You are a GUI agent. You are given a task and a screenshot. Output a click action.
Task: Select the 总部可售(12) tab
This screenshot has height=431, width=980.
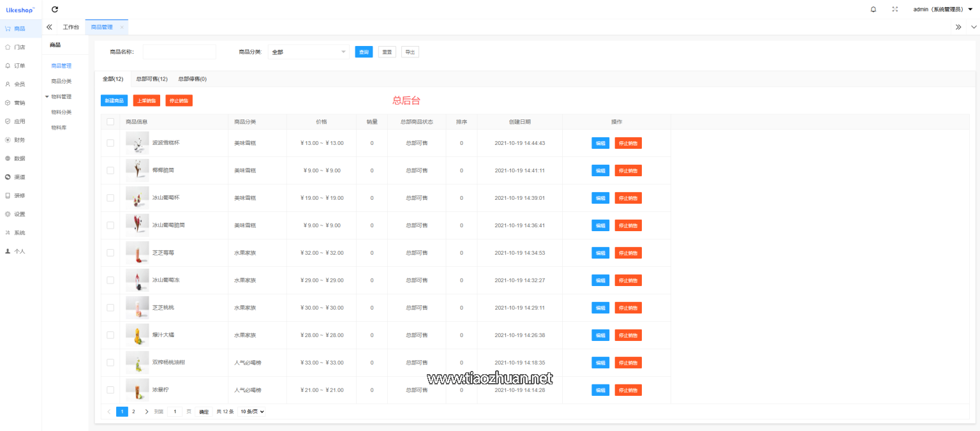click(152, 79)
